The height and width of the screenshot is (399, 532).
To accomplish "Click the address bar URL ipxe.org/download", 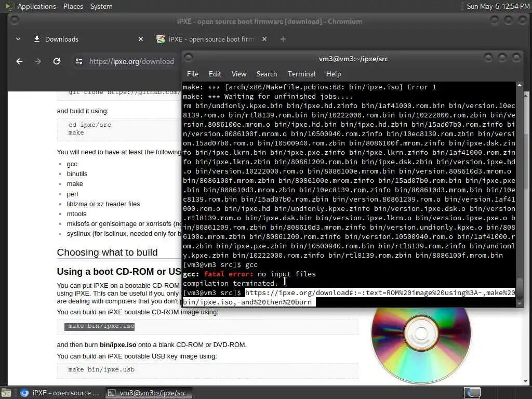I will pyautogui.click(x=131, y=61).
